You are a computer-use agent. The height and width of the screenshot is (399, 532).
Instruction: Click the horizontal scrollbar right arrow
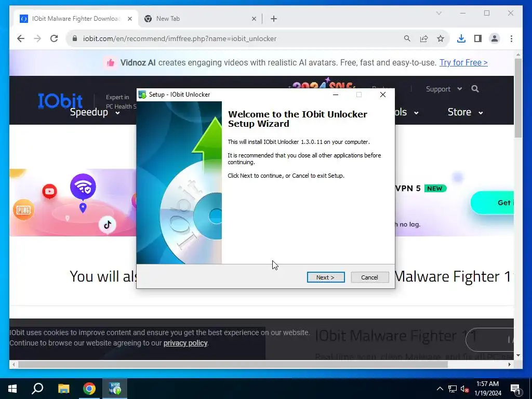click(x=510, y=364)
